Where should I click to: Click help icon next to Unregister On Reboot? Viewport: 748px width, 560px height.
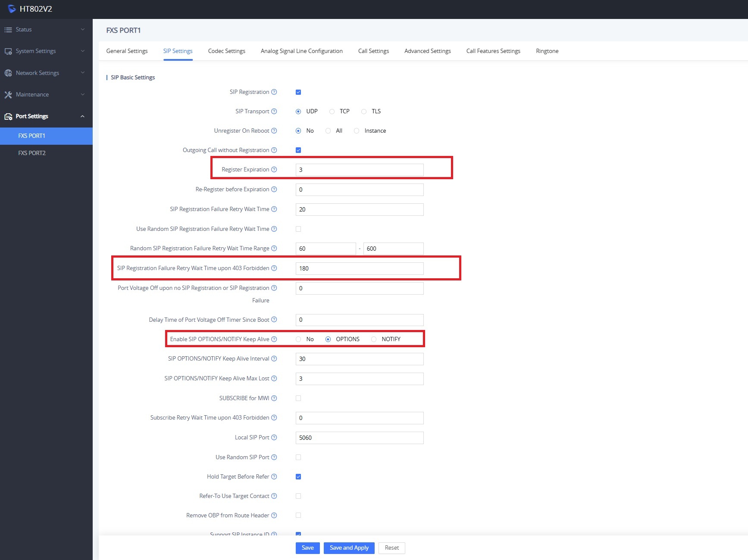[x=274, y=131]
